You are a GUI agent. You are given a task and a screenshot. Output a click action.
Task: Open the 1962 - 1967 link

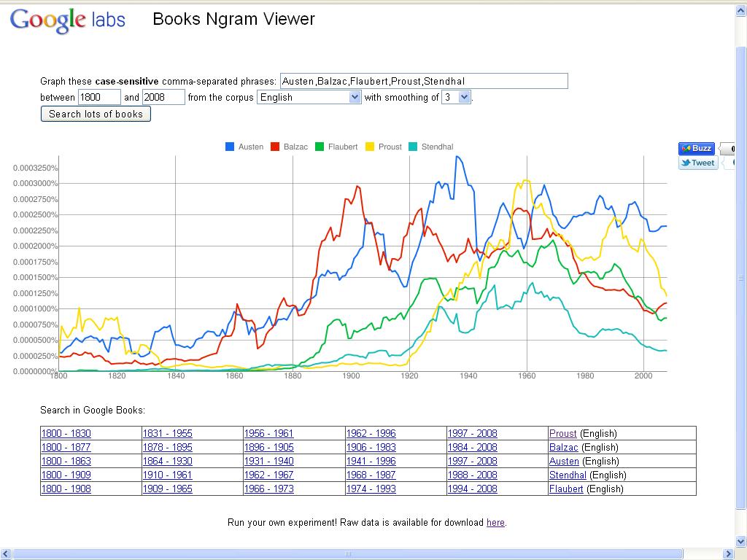pos(268,475)
